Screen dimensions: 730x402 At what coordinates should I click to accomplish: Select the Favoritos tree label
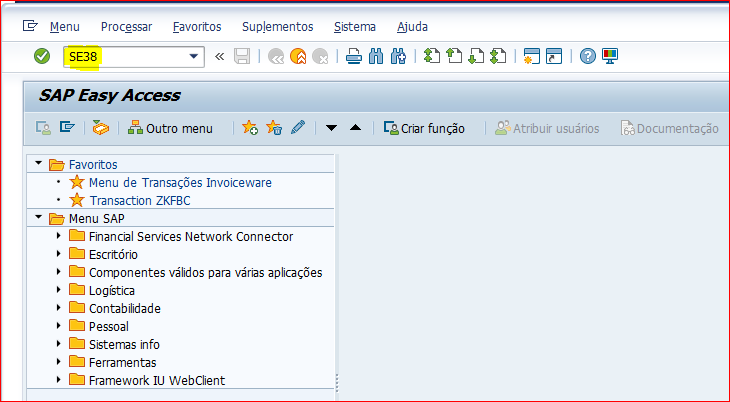(x=93, y=164)
